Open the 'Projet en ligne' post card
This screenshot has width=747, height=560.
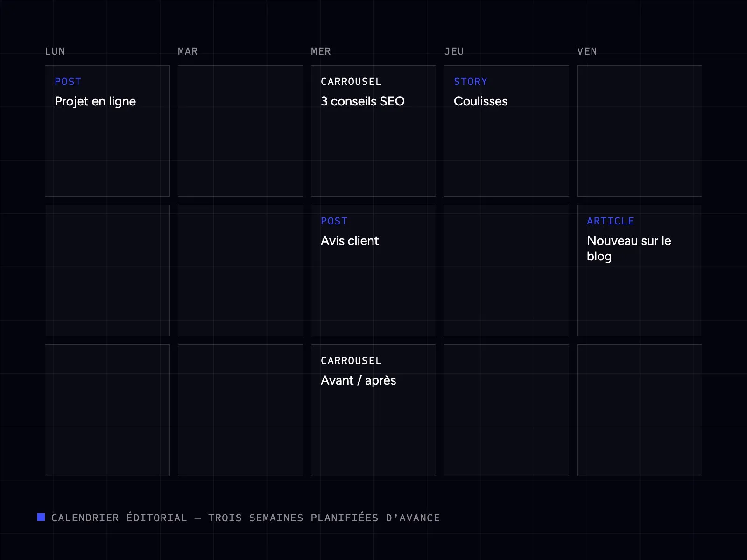[x=107, y=131]
